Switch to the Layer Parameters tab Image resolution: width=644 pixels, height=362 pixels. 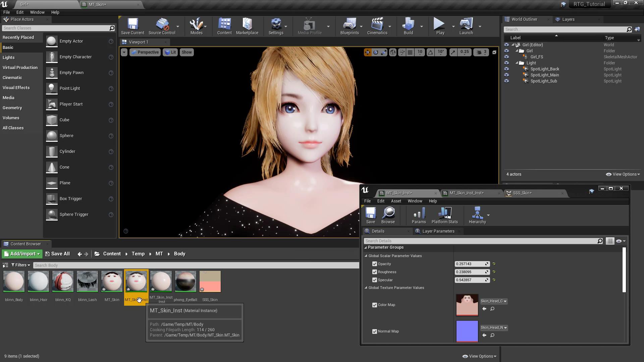pyautogui.click(x=438, y=231)
